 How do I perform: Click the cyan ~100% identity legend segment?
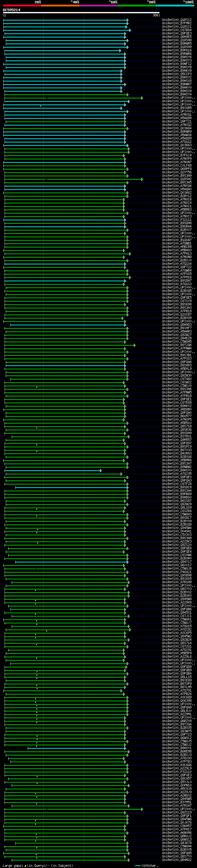(x=175, y=6)
